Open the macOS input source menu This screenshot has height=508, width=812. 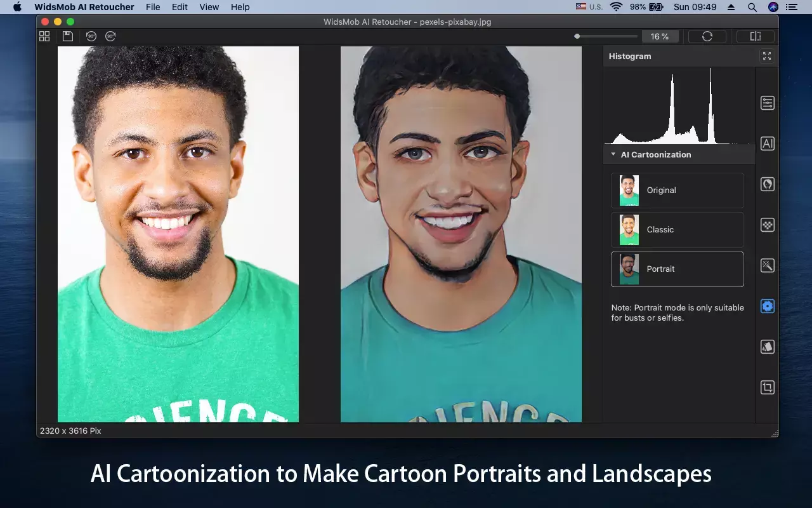tap(589, 7)
